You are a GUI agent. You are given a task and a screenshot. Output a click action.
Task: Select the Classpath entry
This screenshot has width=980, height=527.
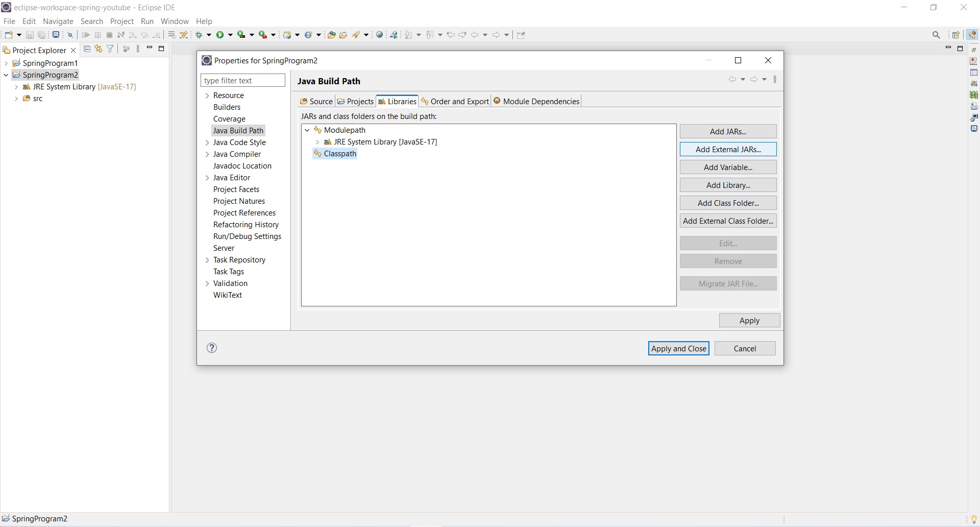[x=335, y=154]
